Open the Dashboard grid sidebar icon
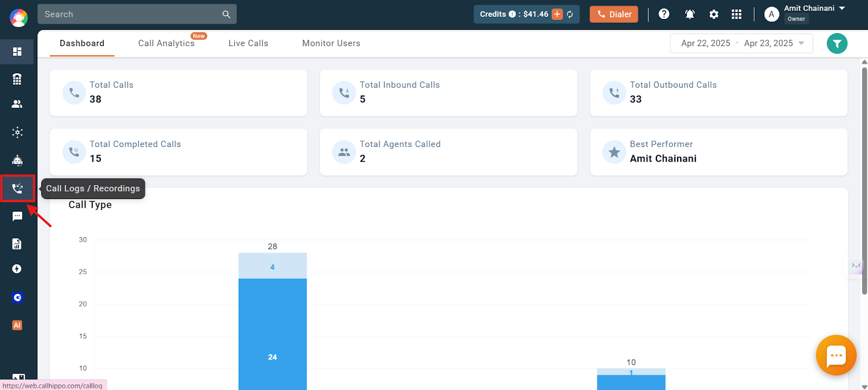The image size is (868, 390). [x=17, y=52]
